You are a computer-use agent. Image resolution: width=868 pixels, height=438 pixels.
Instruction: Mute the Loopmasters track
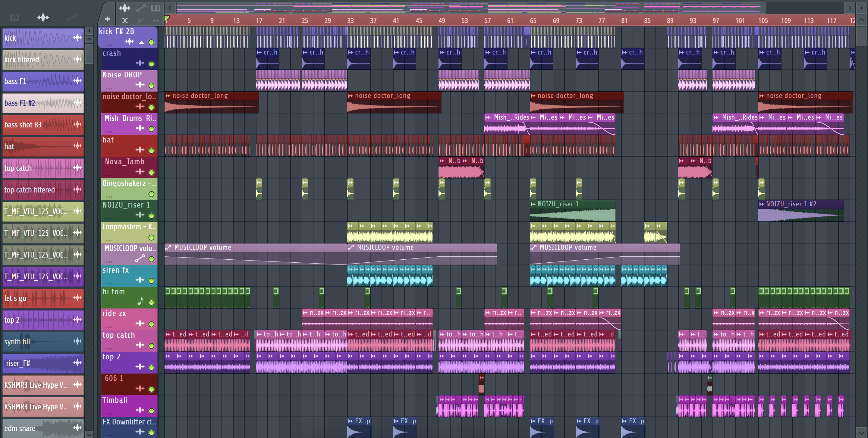pyautogui.click(x=152, y=237)
